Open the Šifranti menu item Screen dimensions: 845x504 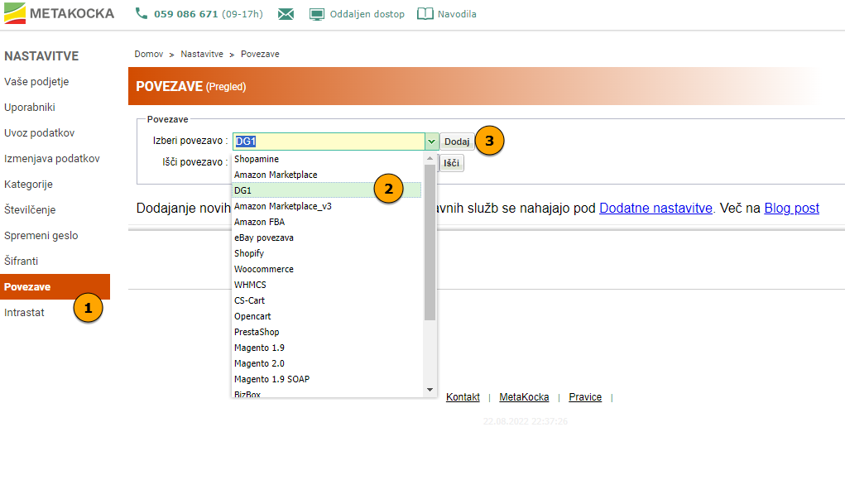(x=21, y=261)
